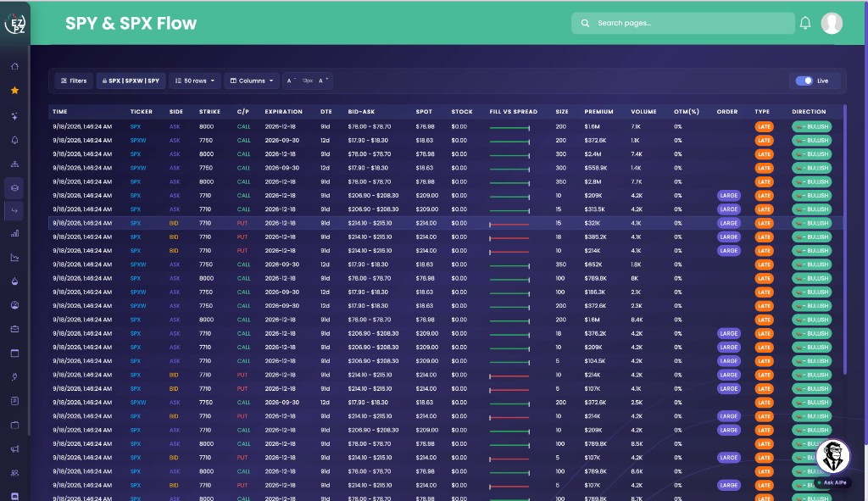Open the bar chart icon in sidebar

pyautogui.click(x=15, y=234)
